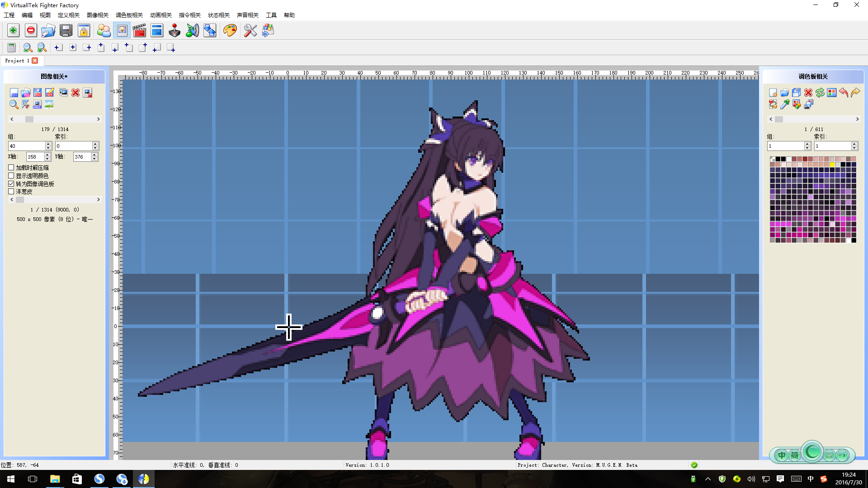The image size is (868, 488).
Task: Uncheck 转为图像调色板 checkbox
Action: (11, 184)
